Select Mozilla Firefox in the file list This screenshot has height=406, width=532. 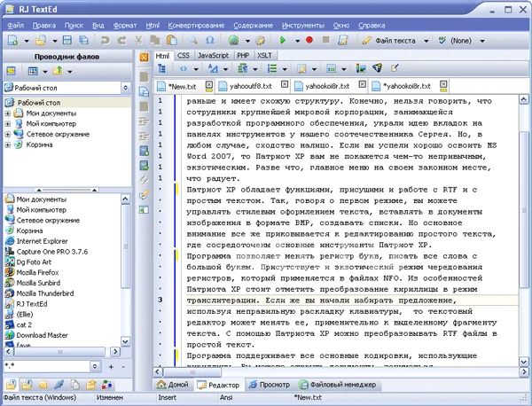tap(37, 272)
